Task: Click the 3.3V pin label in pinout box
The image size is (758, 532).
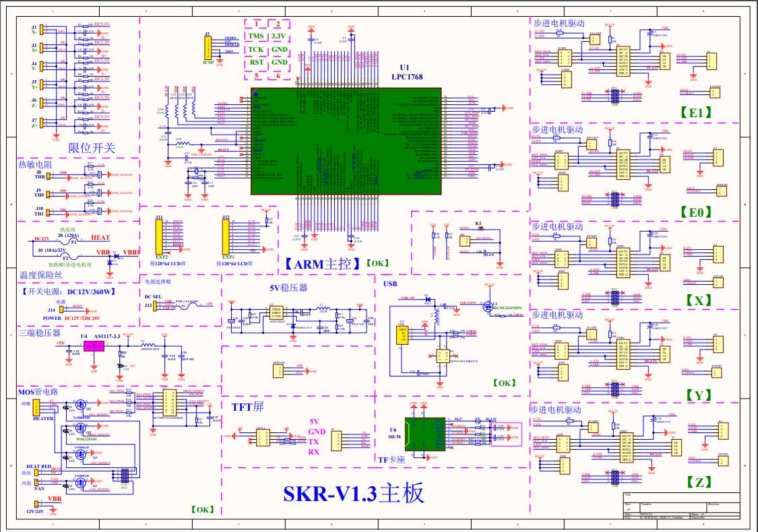Action: [x=278, y=36]
